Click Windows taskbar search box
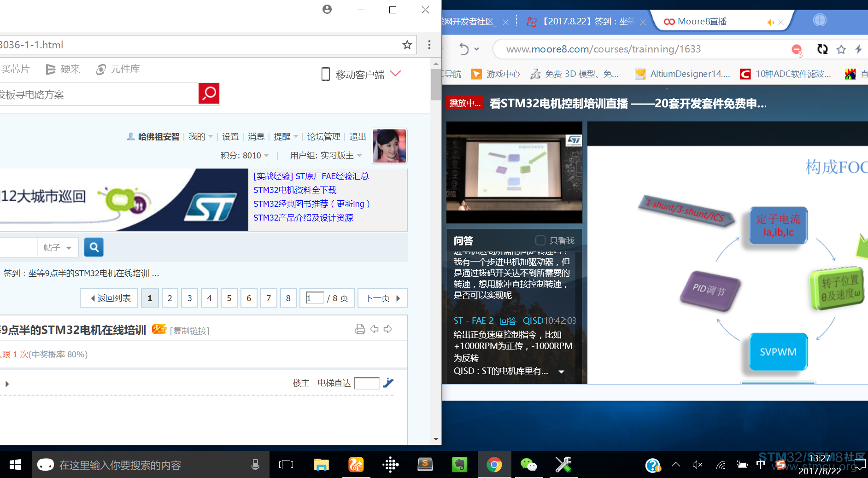The width and height of the screenshot is (868, 478). [x=150, y=465]
